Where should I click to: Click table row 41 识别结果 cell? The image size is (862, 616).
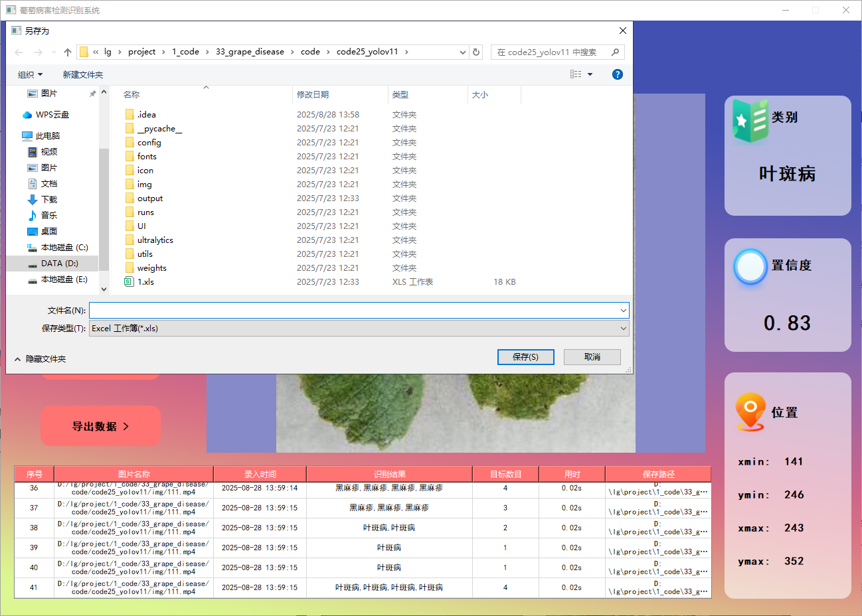pyautogui.click(x=389, y=587)
